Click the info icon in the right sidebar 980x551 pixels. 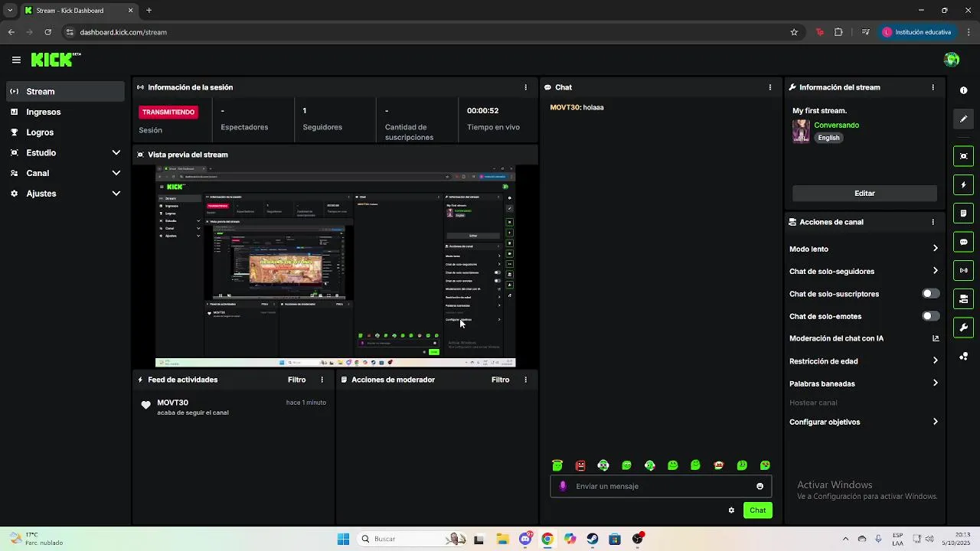point(963,90)
